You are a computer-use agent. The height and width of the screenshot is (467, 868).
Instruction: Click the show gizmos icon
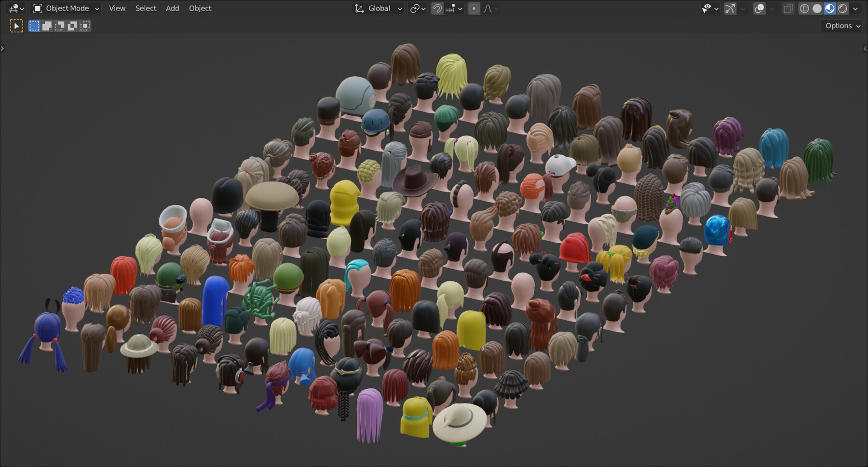(x=730, y=8)
